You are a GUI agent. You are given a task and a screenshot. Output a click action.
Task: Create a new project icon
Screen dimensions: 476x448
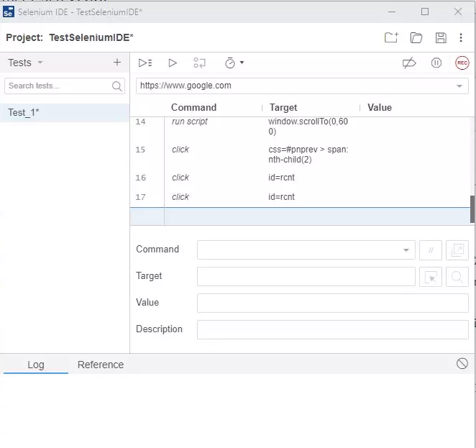coord(391,37)
